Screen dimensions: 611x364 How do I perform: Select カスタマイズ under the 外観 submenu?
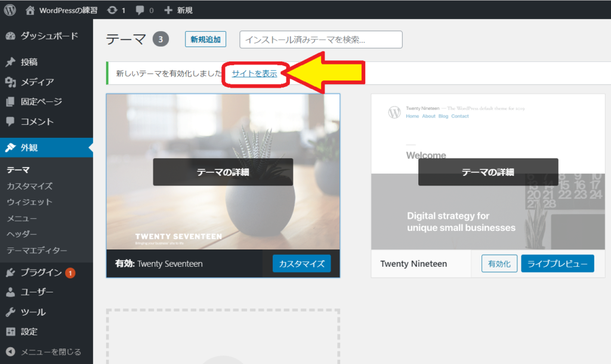(x=29, y=186)
